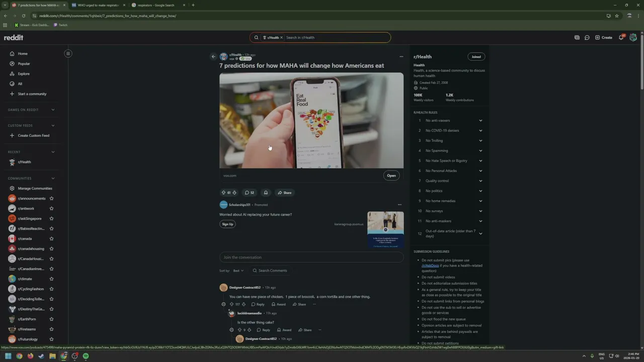644x362 pixels.
Task: Favorite r/askSingapore with star
Action: (x=51, y=219)
